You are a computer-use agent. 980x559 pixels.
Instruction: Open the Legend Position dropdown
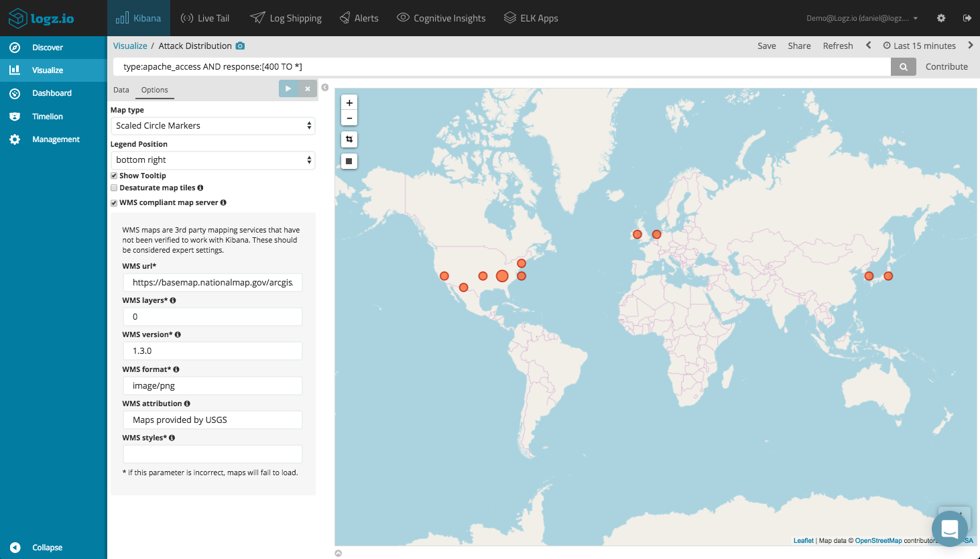pyautogui.click(x=212, y=160)
